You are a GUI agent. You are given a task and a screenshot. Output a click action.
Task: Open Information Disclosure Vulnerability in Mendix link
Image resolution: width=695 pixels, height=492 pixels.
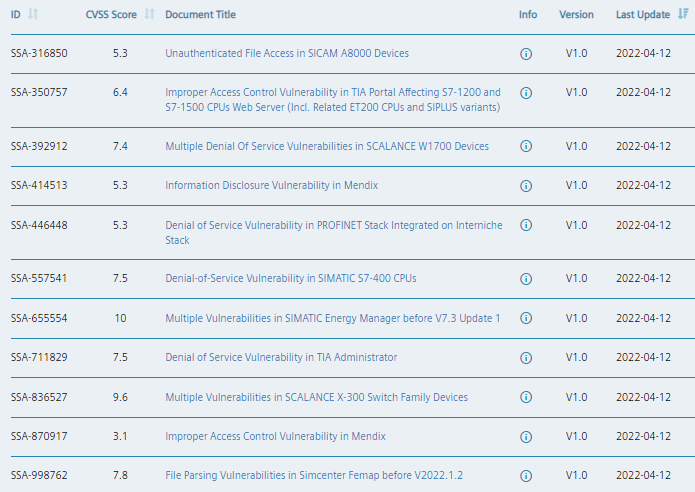click(272, 185)
